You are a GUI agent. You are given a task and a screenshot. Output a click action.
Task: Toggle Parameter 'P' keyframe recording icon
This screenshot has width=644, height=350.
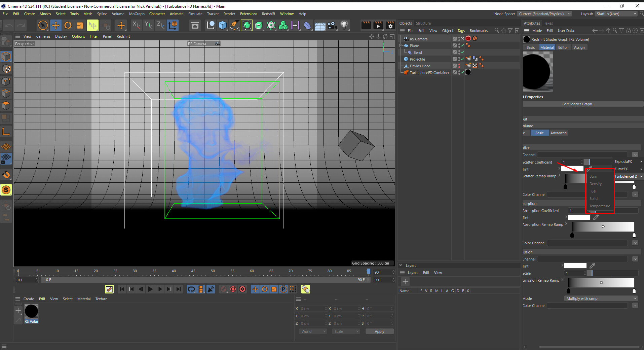tap(283, 289)
